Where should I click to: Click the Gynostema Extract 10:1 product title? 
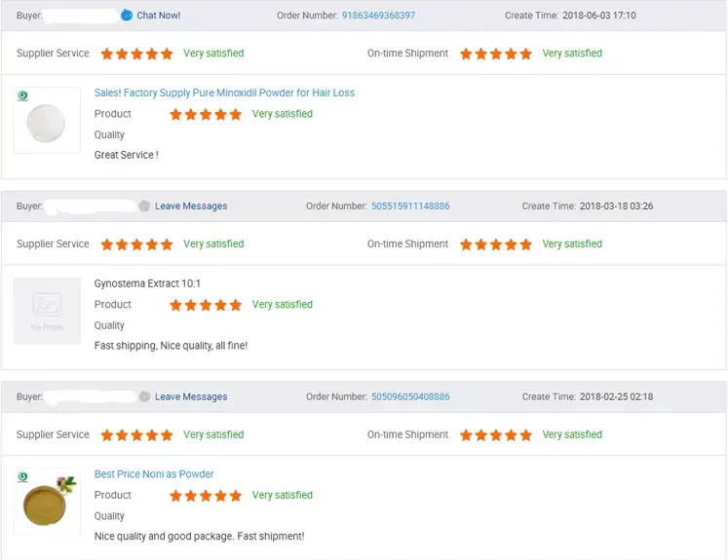point(147,283)
